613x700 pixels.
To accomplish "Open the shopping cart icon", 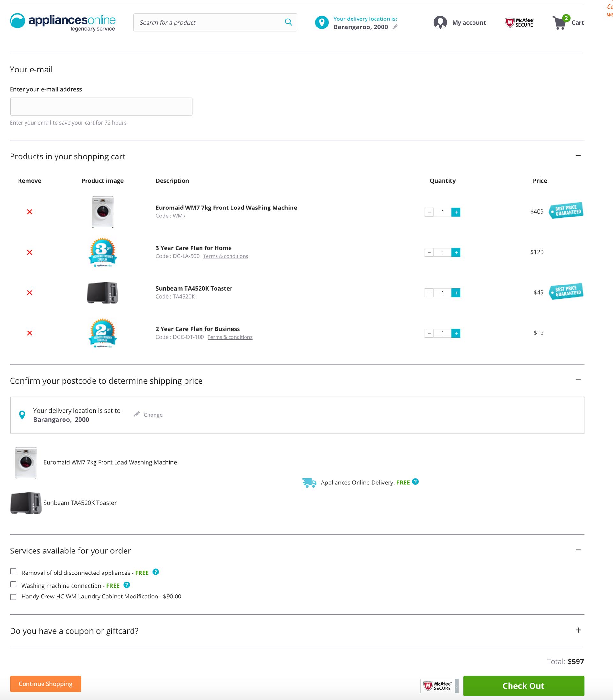I will coord(560,23).
